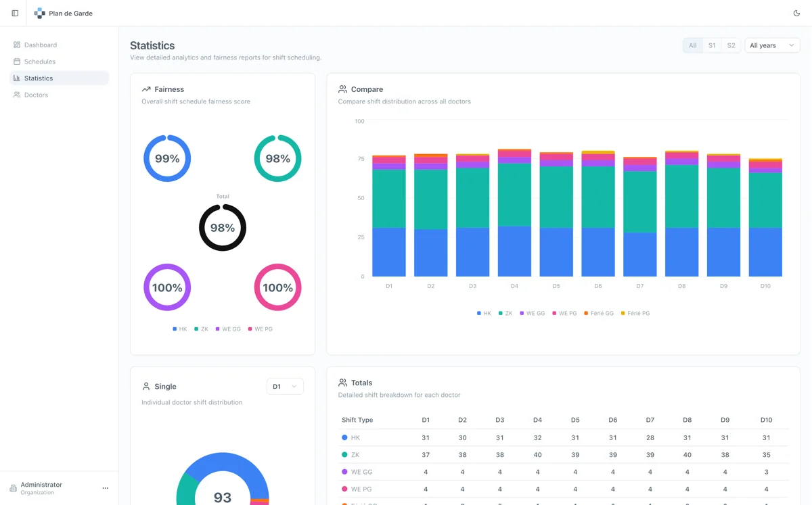This screenshot has height=505, width=812.
Task: Click Férié GG legend entry in Compare
Action: pyautogui.click(x=598, y=313)
